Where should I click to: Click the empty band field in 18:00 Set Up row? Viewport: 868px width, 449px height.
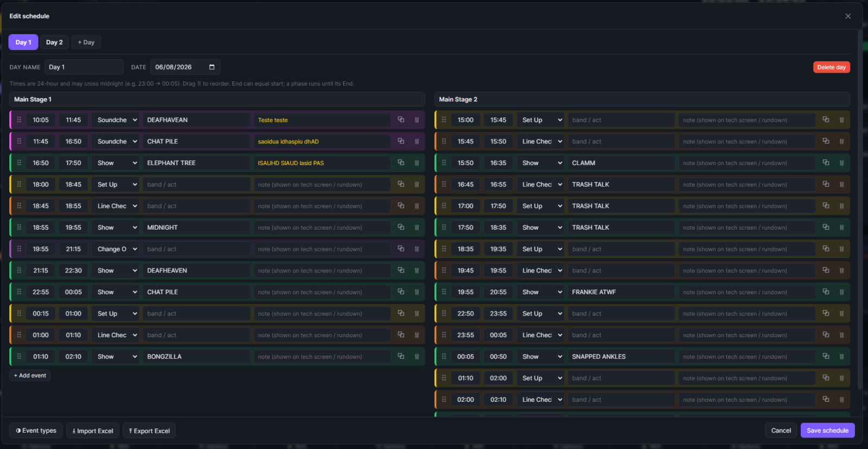pos(196,185)
